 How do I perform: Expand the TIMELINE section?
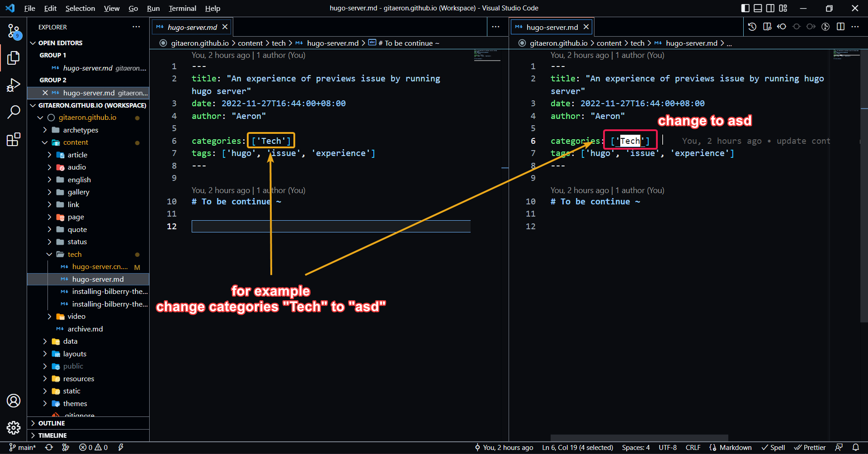tap(88, 435)
